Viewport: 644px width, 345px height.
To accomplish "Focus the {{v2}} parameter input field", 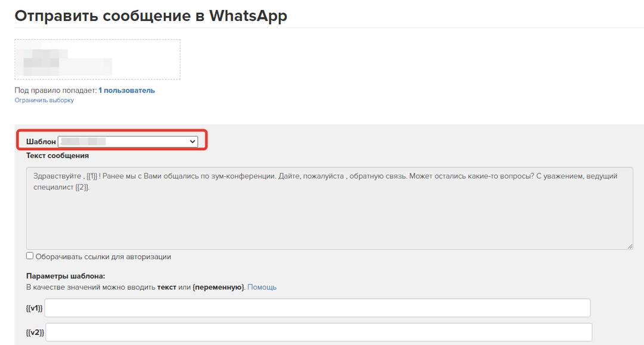I will pos(318,332).
